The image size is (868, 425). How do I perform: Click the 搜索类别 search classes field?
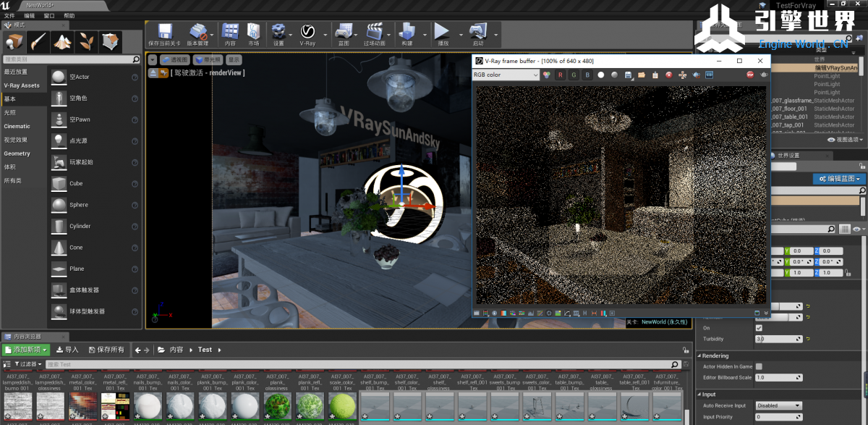71,59
